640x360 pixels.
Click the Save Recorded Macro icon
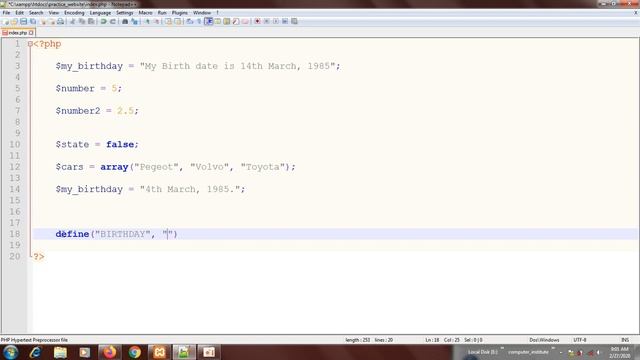[294, 21]
